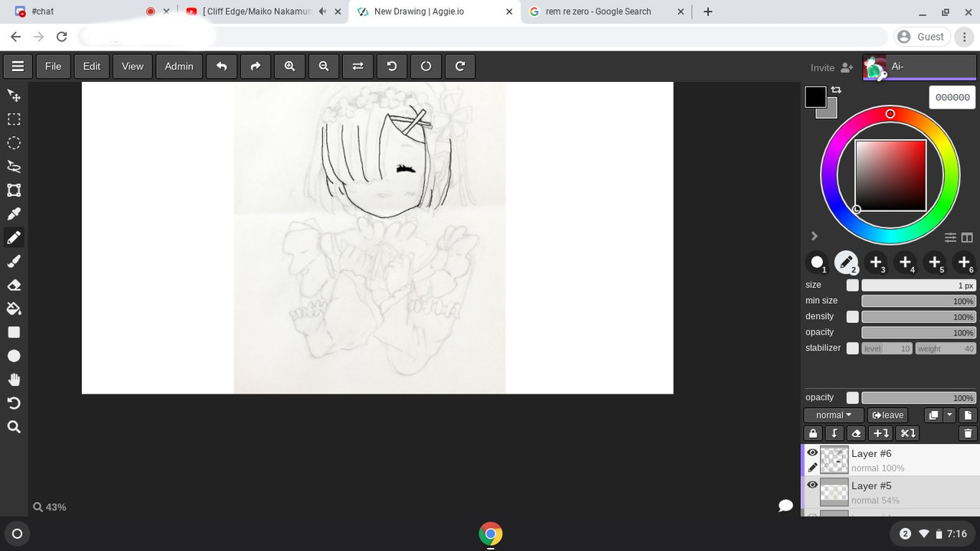The width and height of the screenshot is (980, 551).
Task: Select the elliptical selection tool
Action: tap(14, 143)
